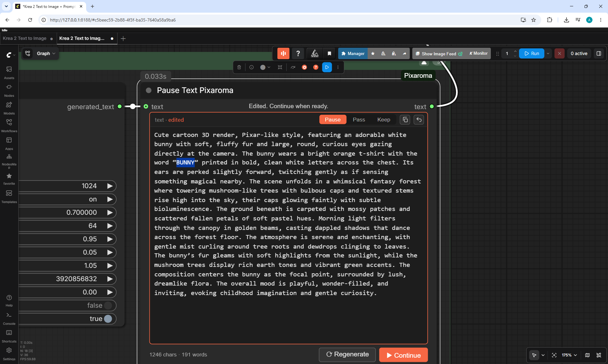Viewport: 608px width, 364px height.
Task: Open the Workflows sidebar panel
Action: (x=9, y=126)
